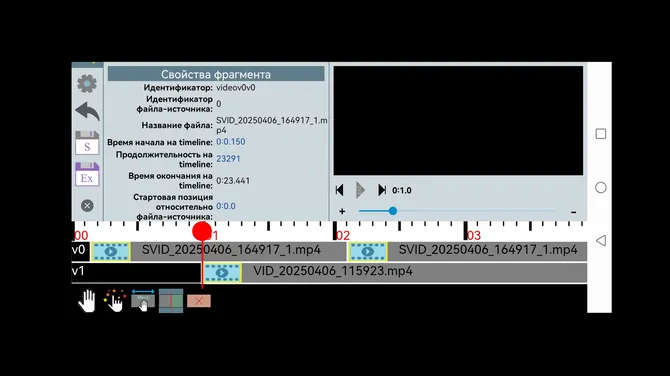670x376 pixels.
Task: Click the red playhead marker
Action: pos(202,231)
